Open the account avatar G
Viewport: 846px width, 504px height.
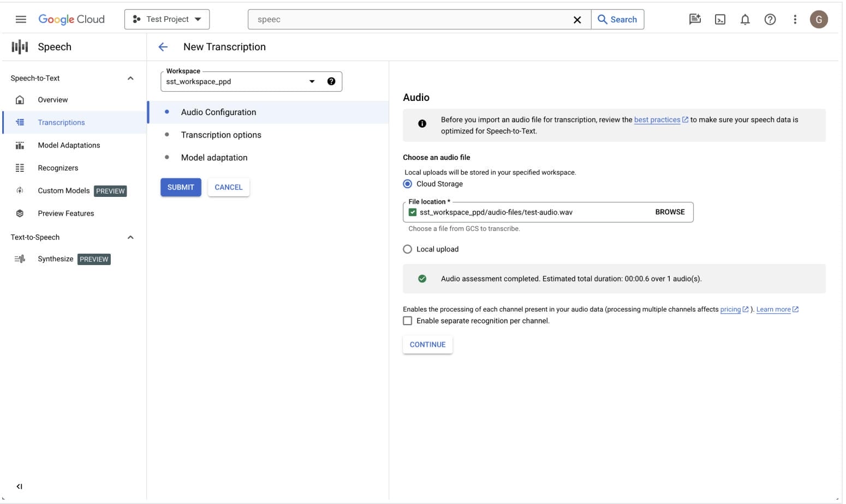[x=819, y=20]
